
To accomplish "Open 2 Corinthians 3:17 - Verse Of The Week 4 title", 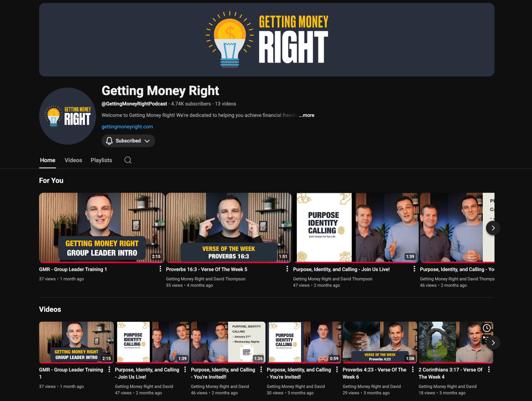I will [450, 373].
